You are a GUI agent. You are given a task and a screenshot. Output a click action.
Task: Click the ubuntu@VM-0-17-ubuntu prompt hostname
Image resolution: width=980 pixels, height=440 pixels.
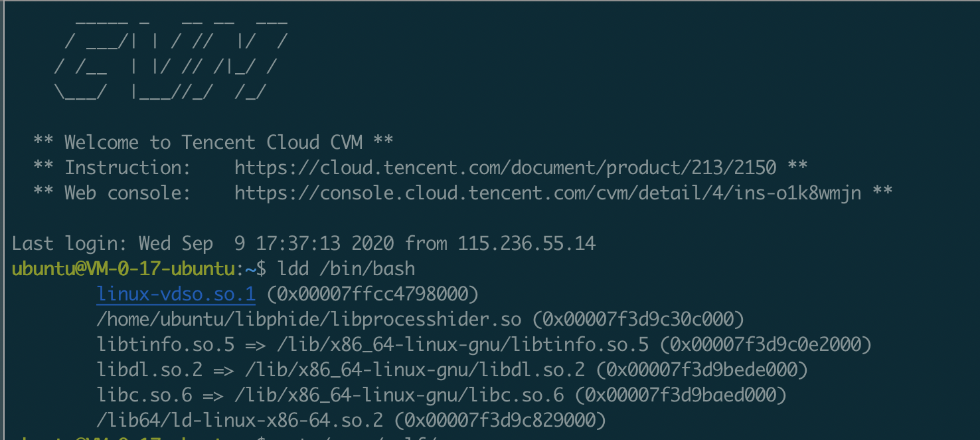pos(123,269)
